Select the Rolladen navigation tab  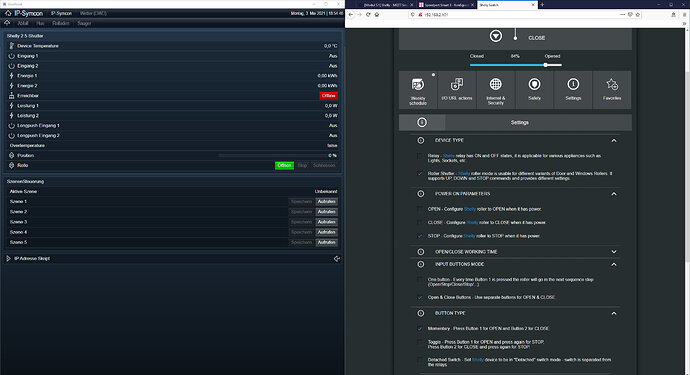61,23
